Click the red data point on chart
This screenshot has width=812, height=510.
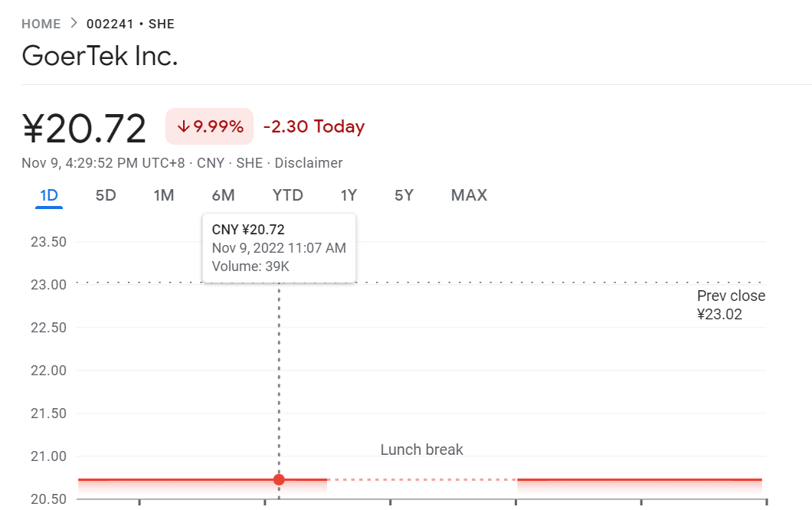tap(279, 480)
